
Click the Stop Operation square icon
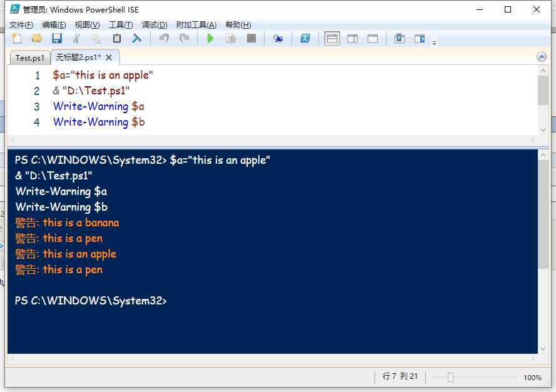tap(251, 38)
